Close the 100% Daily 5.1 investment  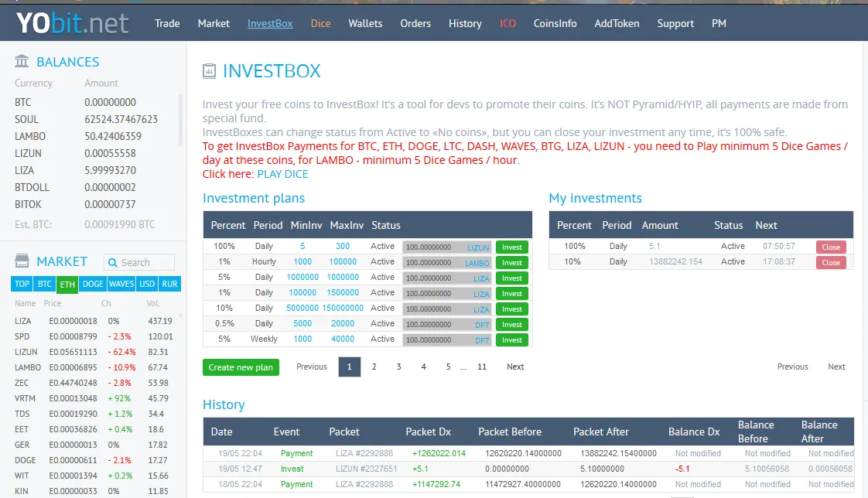pyautogui.click(x=831, y=247)
